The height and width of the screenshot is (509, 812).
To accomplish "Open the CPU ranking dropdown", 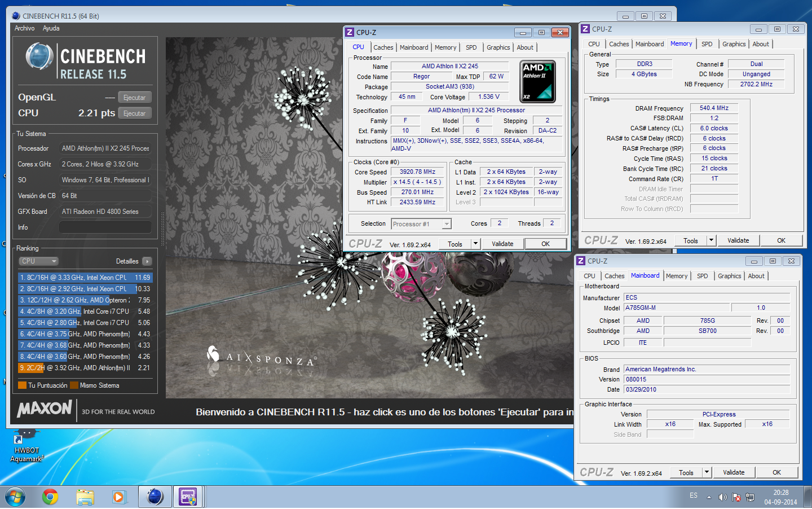I will pos(38,261).
